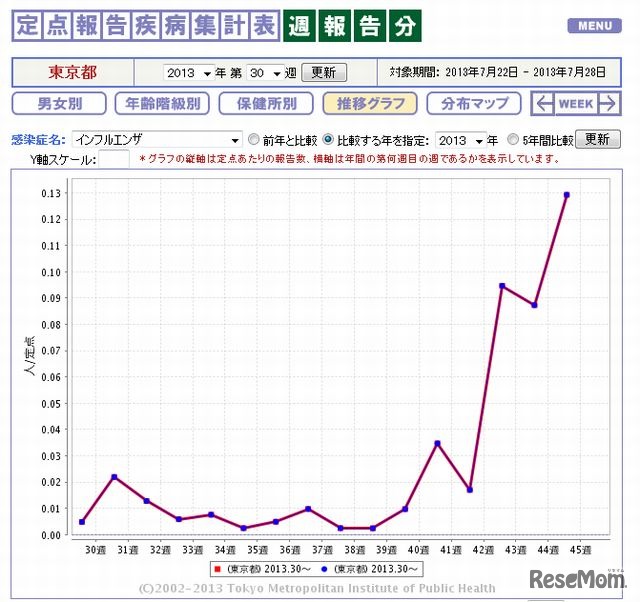Click the WEEK label button

576,104
